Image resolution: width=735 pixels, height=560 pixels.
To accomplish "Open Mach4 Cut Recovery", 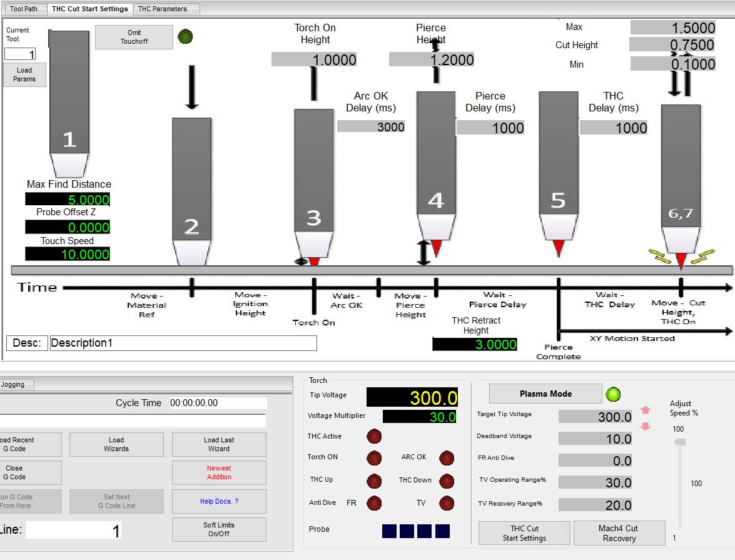I will [x=619, y=533].
